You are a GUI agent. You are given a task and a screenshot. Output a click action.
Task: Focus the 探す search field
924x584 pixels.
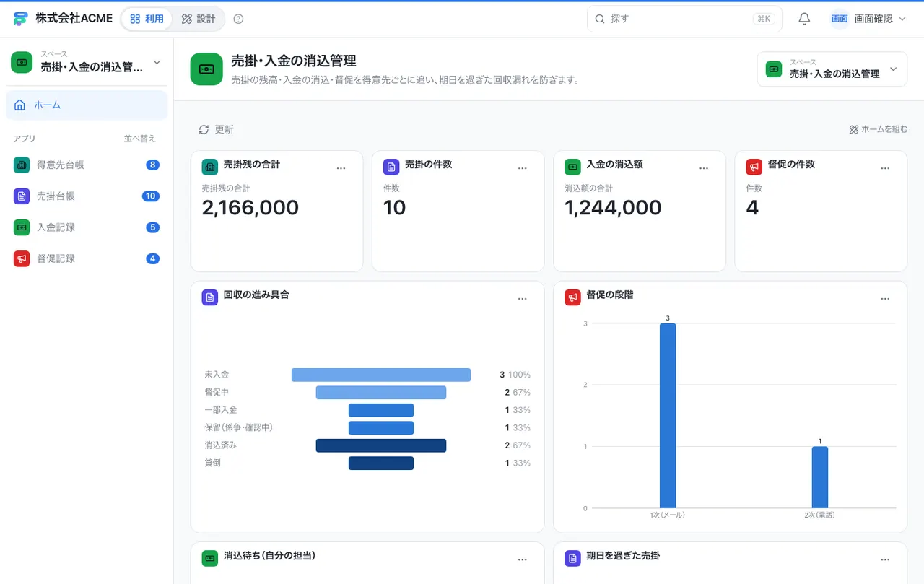(x=684, y=19)
